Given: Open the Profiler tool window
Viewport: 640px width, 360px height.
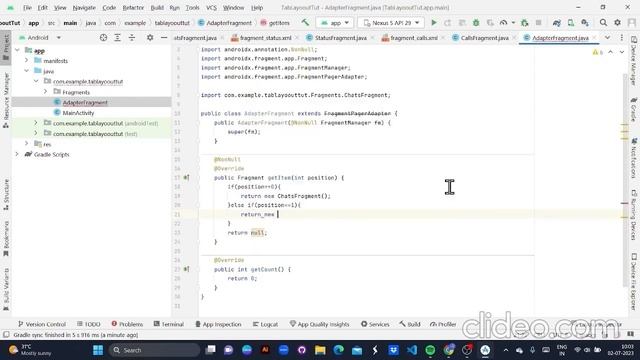Looking at the screenshot, I should (443, 324).
